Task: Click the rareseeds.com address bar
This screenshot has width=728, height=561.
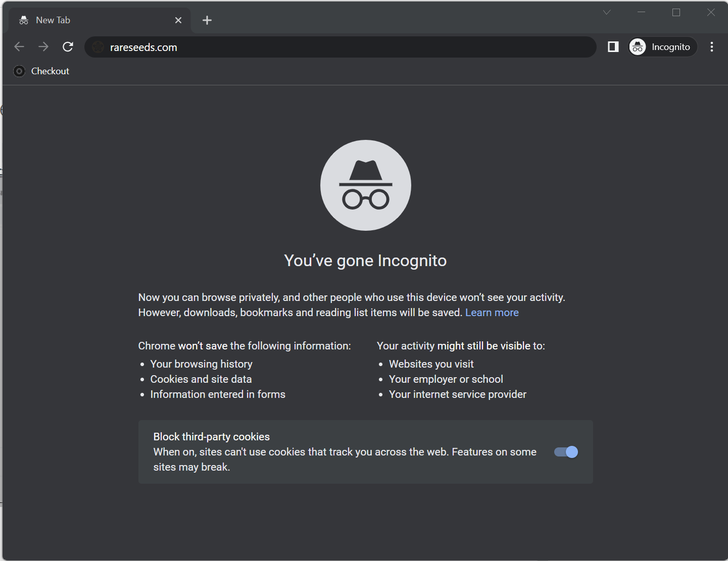Action: (340, 47)
